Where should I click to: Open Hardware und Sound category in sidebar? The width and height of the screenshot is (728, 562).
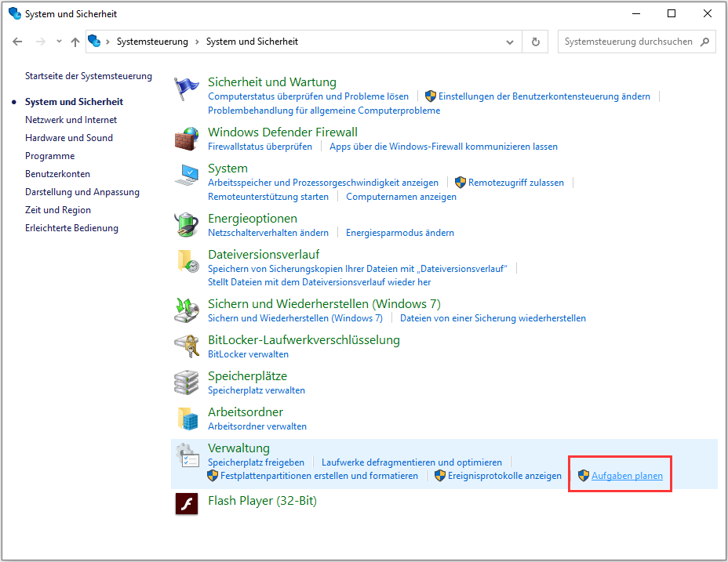pos(69,138)
